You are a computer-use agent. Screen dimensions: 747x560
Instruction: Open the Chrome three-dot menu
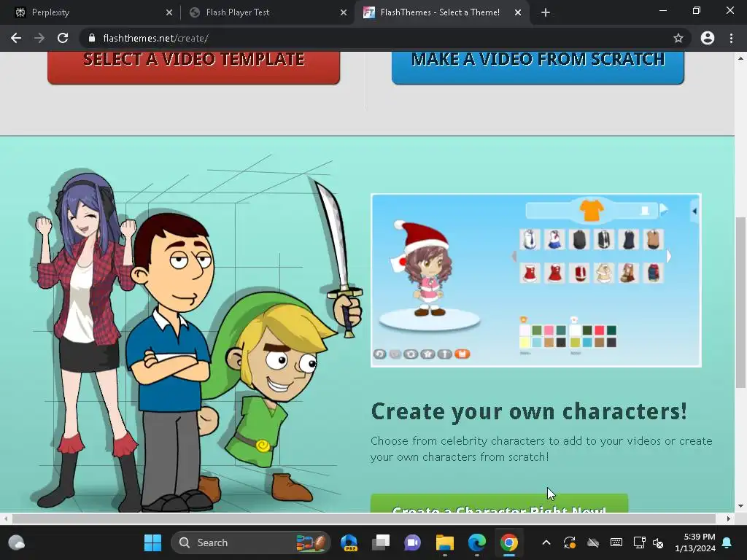click(x=731, y=38)
